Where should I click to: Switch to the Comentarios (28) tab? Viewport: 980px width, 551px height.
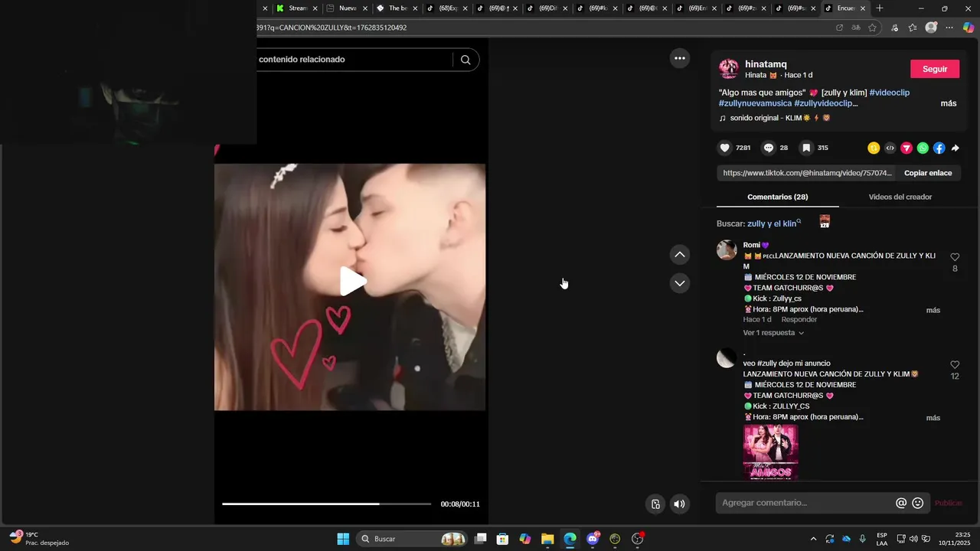[x=778, y=197]
